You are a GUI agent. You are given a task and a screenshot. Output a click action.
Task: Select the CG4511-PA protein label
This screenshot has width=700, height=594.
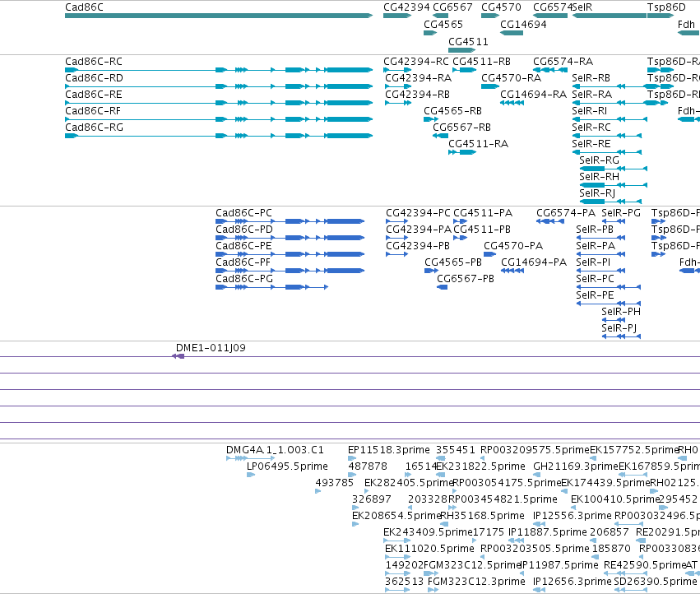point(483,213)
